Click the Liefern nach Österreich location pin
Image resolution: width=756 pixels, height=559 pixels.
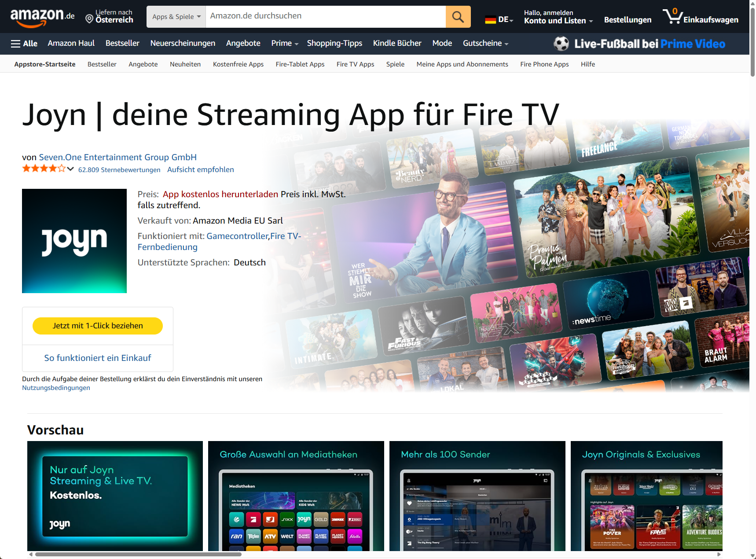(x=89, y=19)
